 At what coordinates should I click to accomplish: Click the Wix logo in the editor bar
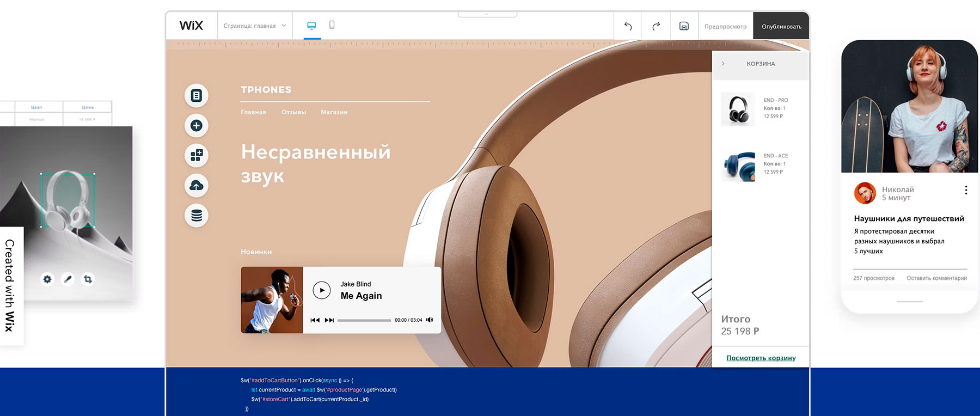click(x=191, y=26)
